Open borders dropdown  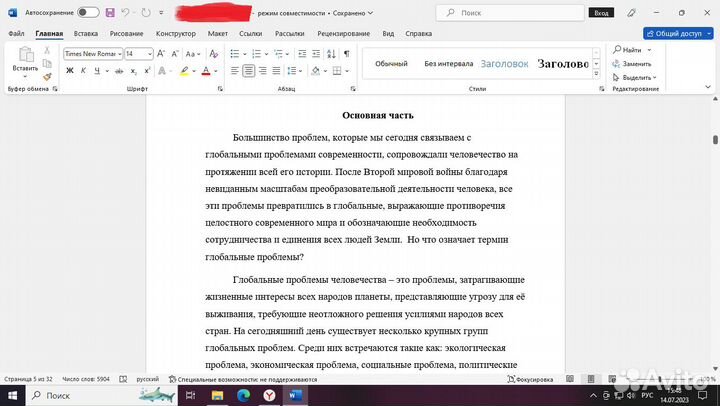(x=347, y=71)
